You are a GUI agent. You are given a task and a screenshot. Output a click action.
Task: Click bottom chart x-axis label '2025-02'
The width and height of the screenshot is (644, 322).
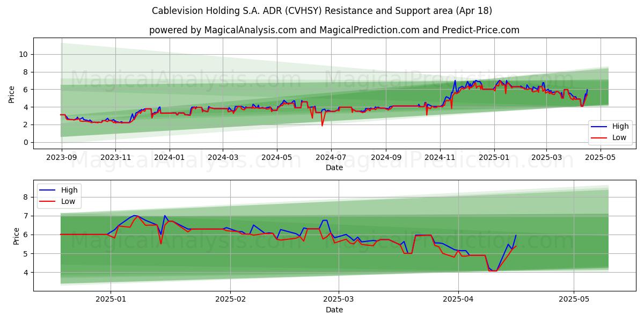click(230, 300)
